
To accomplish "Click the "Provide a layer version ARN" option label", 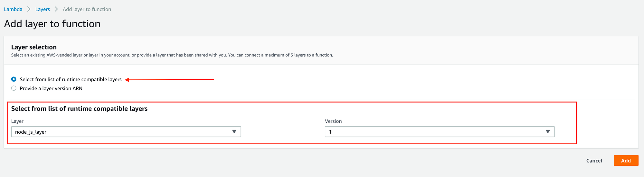I will point(51,88).
